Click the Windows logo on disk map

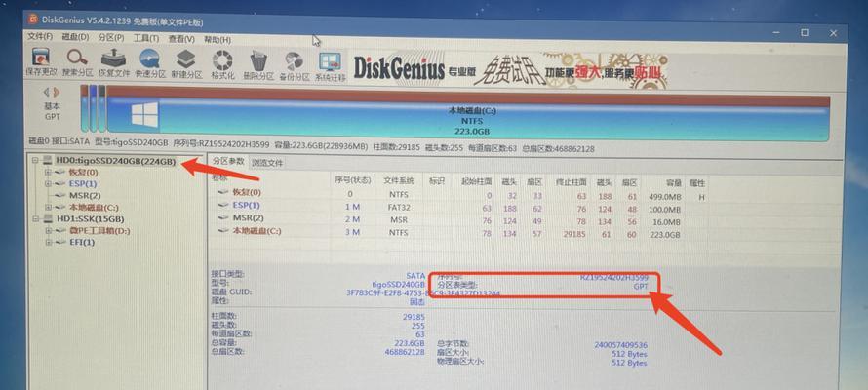[x=145, y=114]
